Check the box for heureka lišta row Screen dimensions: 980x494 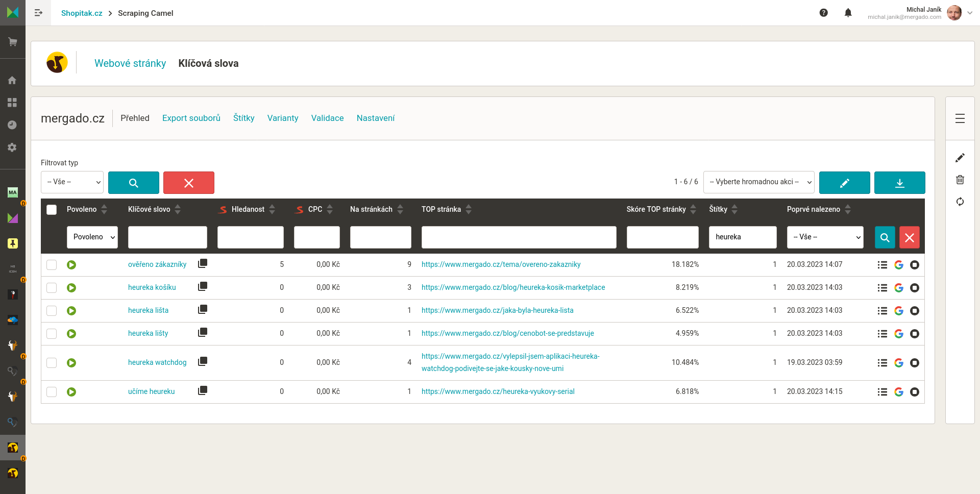click(x=52, y=311)
